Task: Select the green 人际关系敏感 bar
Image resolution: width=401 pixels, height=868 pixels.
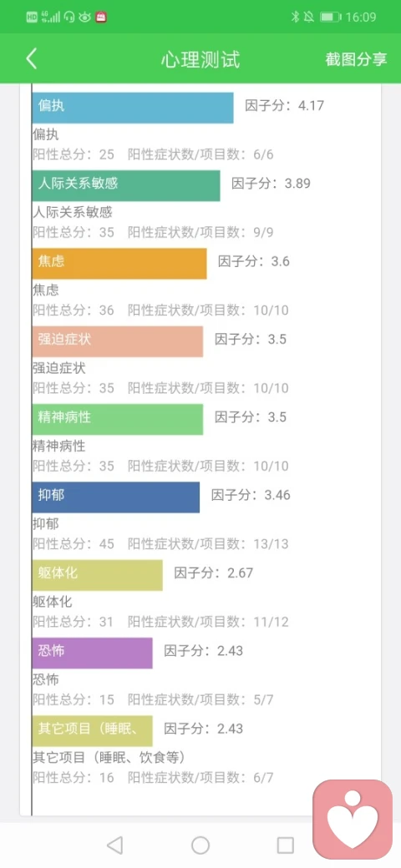Action: [x=125, y=185]
